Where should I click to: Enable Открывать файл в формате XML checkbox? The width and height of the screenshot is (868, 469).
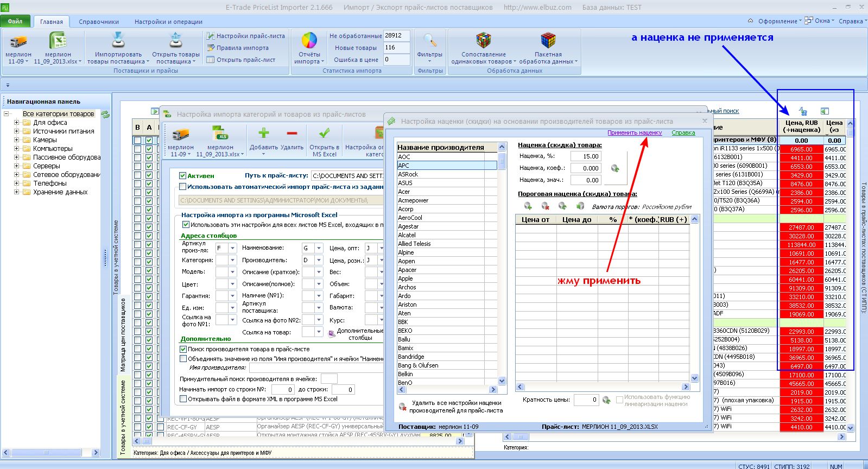[x=183, y=399]
